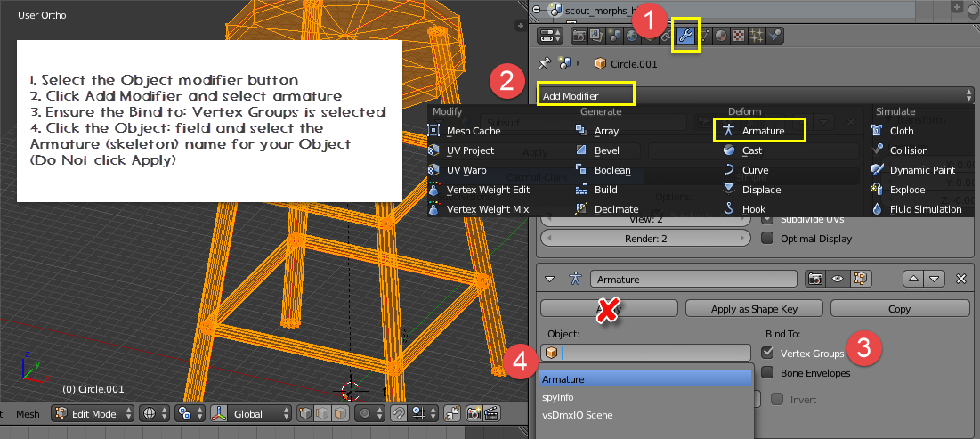Open the Modifiers wrench tab

click(685, 37)
